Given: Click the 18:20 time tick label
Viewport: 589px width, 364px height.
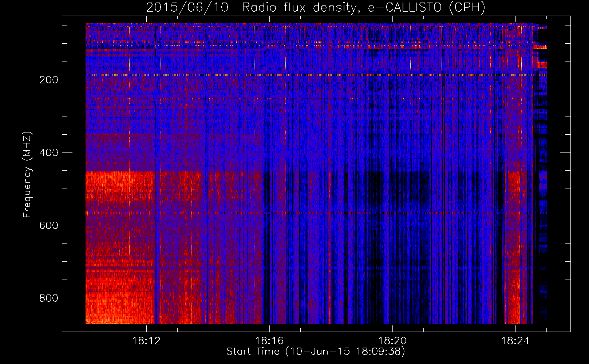Looking at the screenshot, I should 392,341.
